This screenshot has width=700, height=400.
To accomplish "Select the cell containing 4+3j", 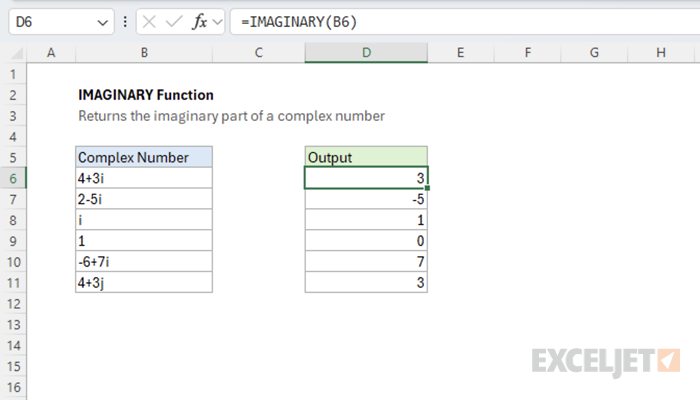I will 144,283.
